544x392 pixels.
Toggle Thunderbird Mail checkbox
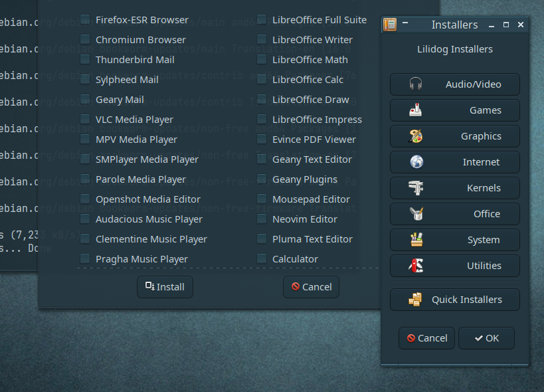click(x=85, y=59)
